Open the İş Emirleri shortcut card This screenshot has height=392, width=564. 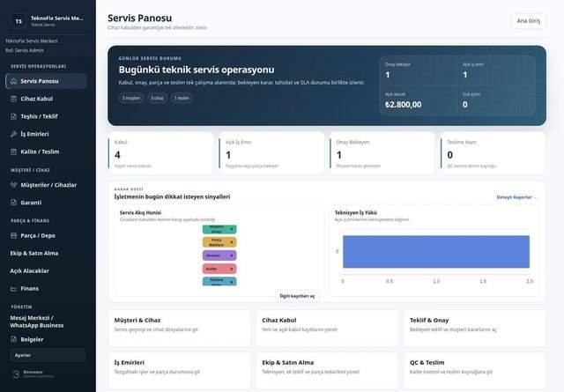[179, 371]
